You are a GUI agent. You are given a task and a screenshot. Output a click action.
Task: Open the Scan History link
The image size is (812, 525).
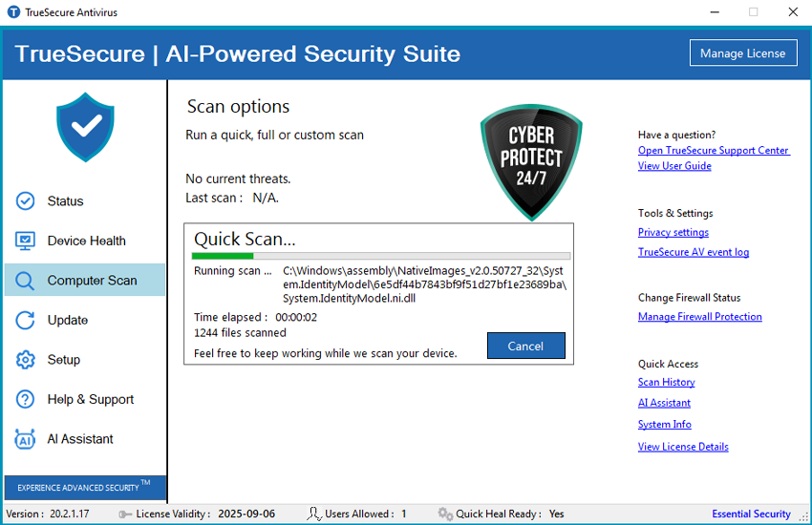pyautogui.click(x=666, y=382)
